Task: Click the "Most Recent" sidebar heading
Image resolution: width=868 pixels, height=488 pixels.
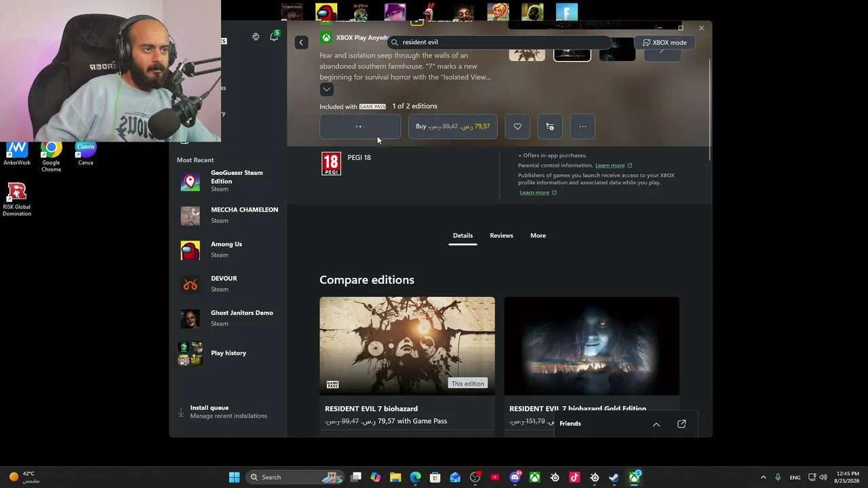Action: [x=195, y=160]
